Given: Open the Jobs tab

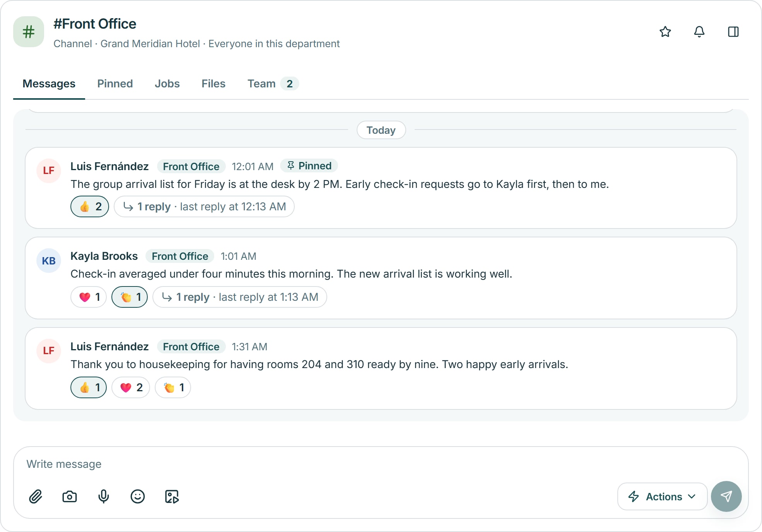Looking at the screenshot, I should (167, 84).
